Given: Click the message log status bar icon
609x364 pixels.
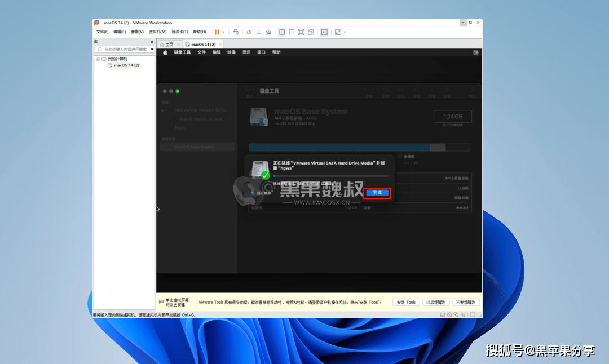Looking at the screenshot, I should click(473, 315).
